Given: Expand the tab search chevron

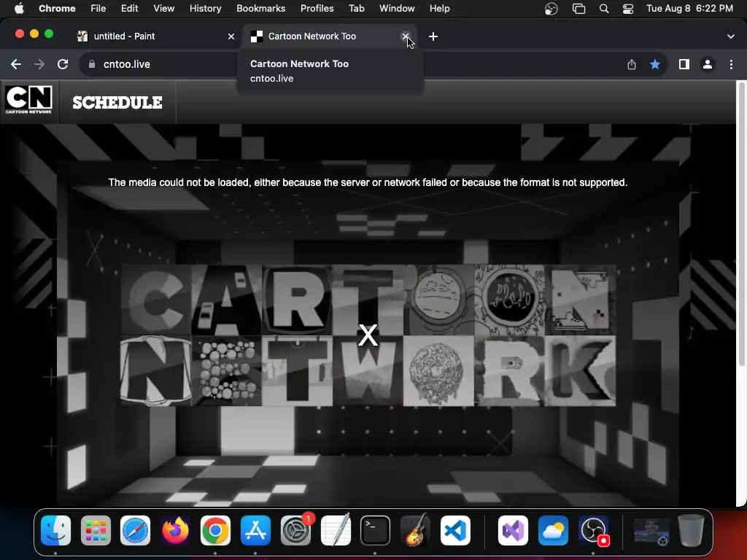Looking at the screenshot, I should 731,36.
